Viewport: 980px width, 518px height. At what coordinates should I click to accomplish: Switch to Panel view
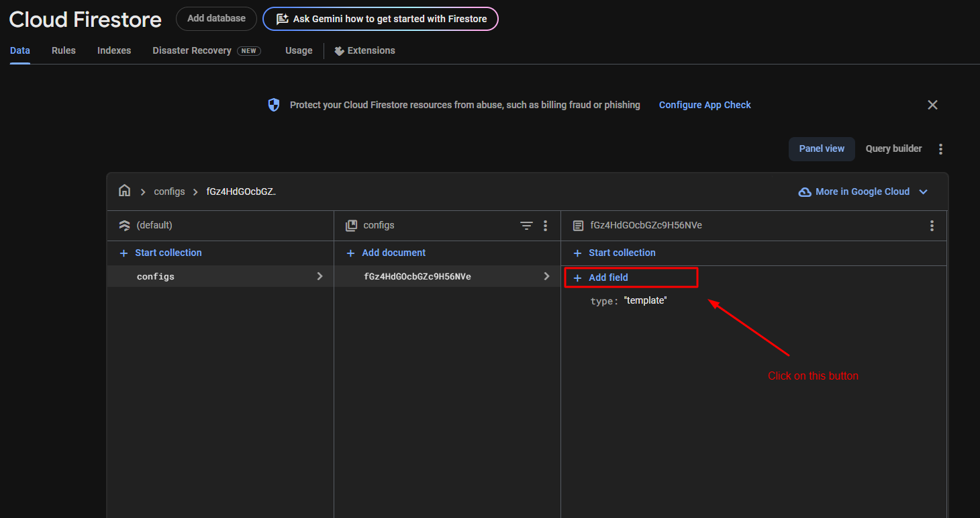click(x=822, y=148)
